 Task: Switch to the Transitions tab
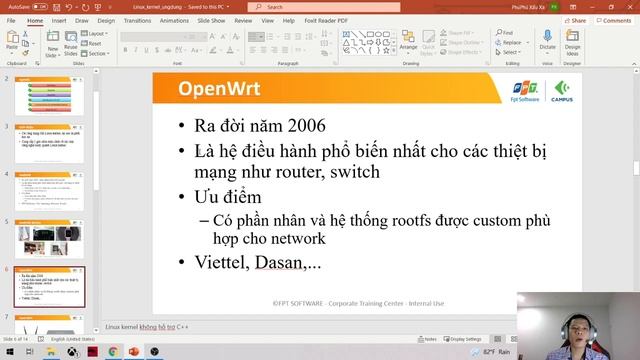(138, 20)
